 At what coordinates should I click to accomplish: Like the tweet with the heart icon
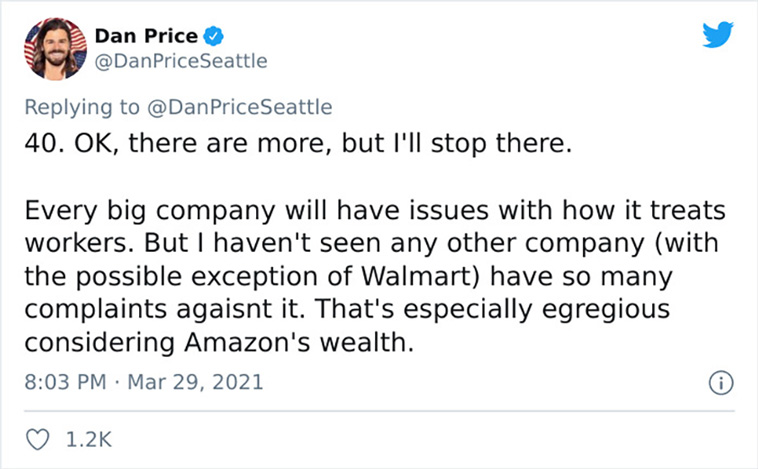pos(37,440)
